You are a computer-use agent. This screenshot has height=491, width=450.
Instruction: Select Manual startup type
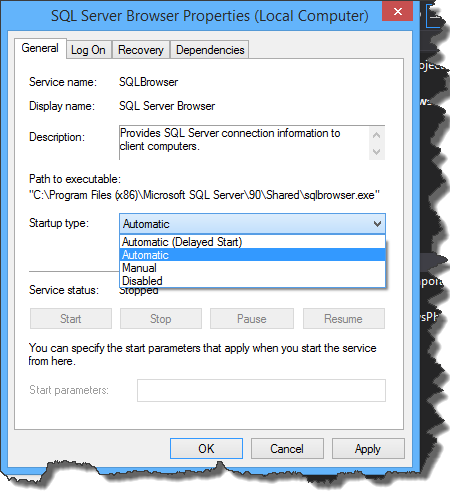(252, 268)
